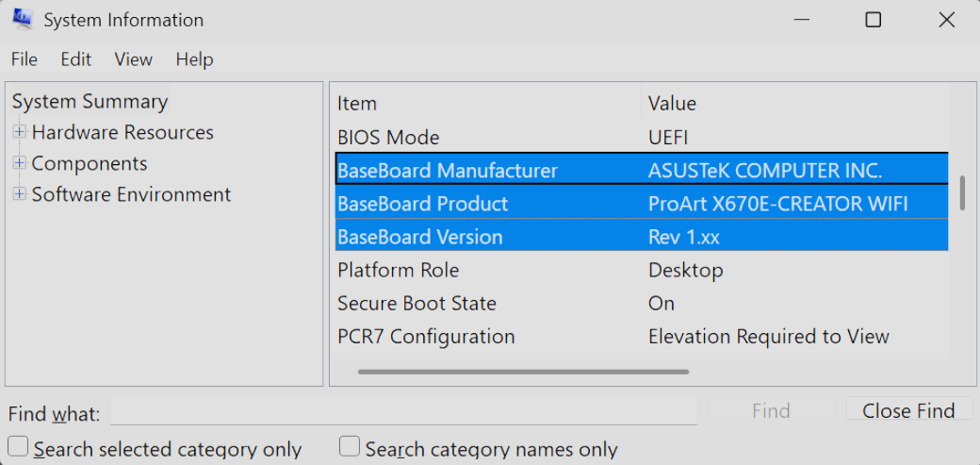
Task: Expand the Hardware Resources tree node
Action: point(19,132)
